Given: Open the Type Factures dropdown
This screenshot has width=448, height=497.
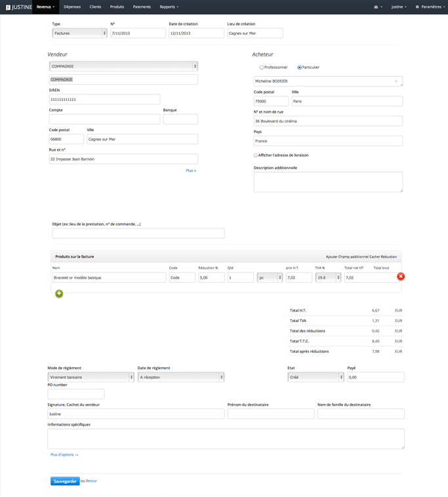Looking at the screenshot, I should [79, 33].
